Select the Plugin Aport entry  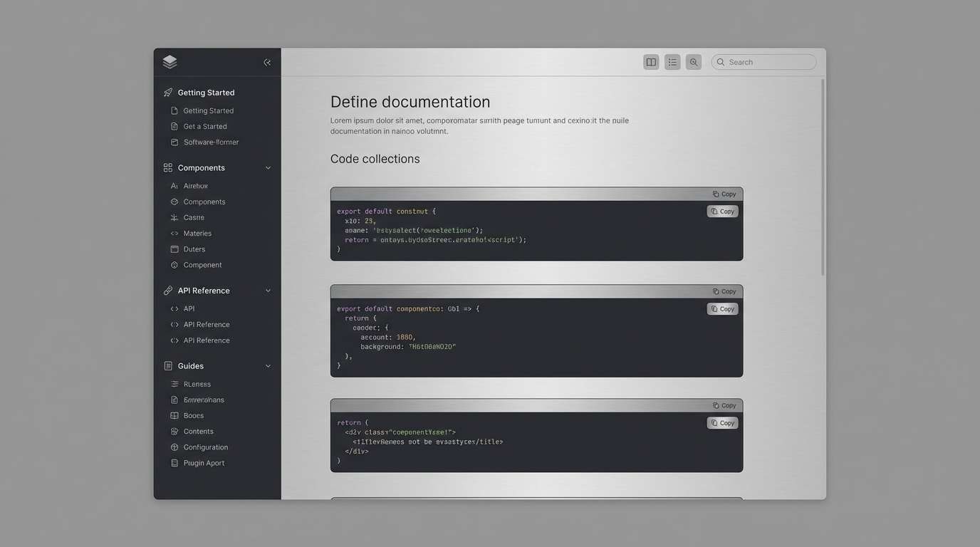(204, 464)
